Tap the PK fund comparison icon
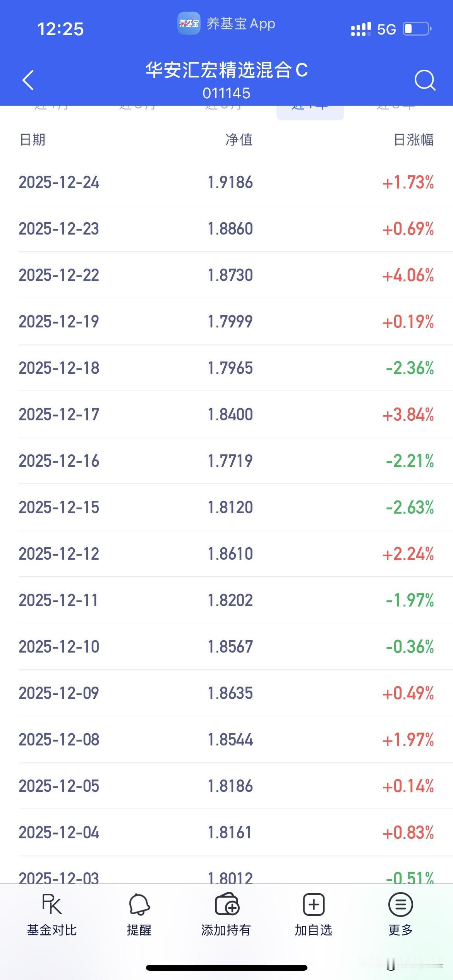Image resolution: width=453 pixels, height=980 pixels. pos(52,905)
